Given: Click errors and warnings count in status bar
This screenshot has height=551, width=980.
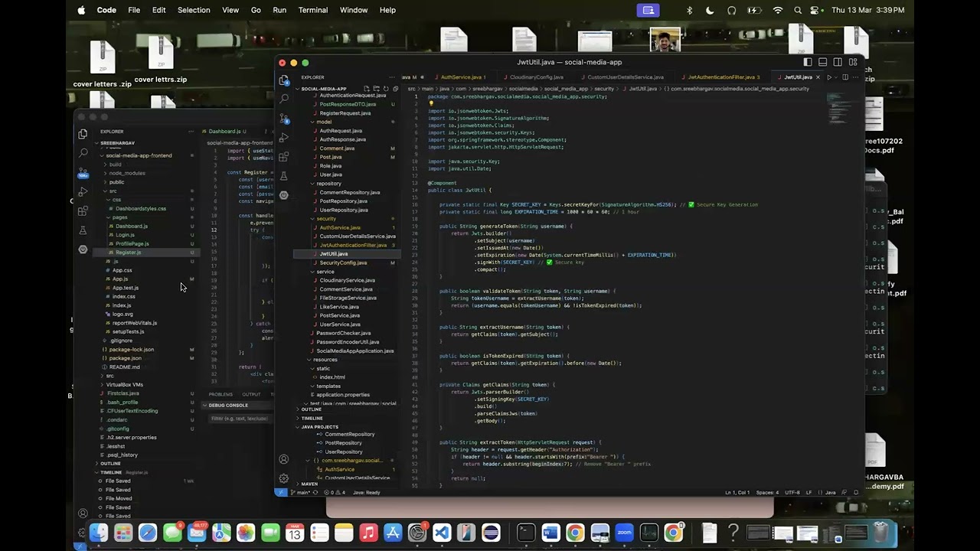Looking at the screenshot, I should point(334,492).
